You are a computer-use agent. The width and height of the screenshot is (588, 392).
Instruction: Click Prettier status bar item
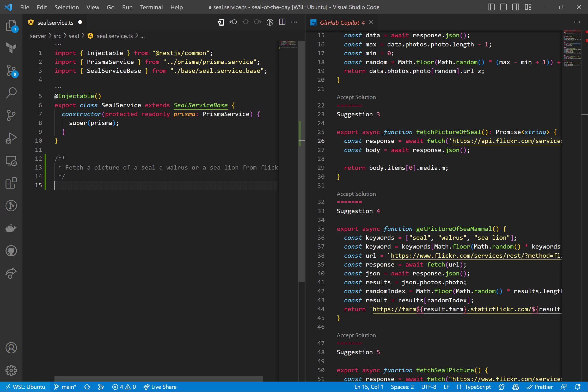(x=540, y=387)
